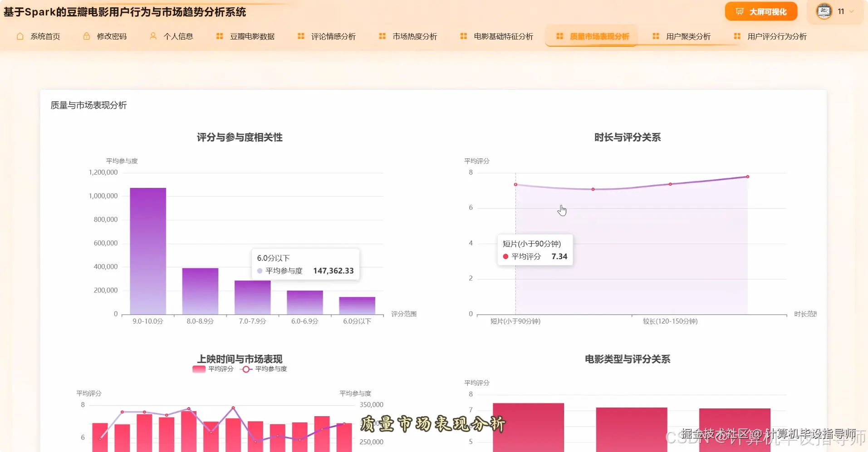The height and width of the screenshot is (452, 868).
Task: Click the 大屏可视化 button
Action: tap(761, 11)
